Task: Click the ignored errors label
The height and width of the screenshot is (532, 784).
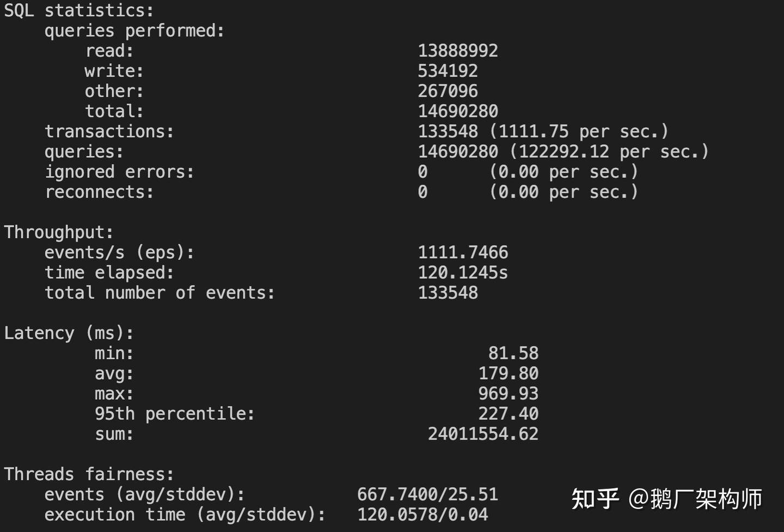Action: 119,172
